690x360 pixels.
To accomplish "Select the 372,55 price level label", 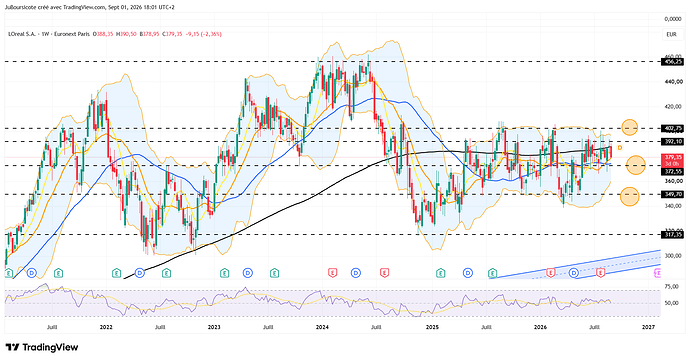I will pyautogui.click(x=672, y=172).
